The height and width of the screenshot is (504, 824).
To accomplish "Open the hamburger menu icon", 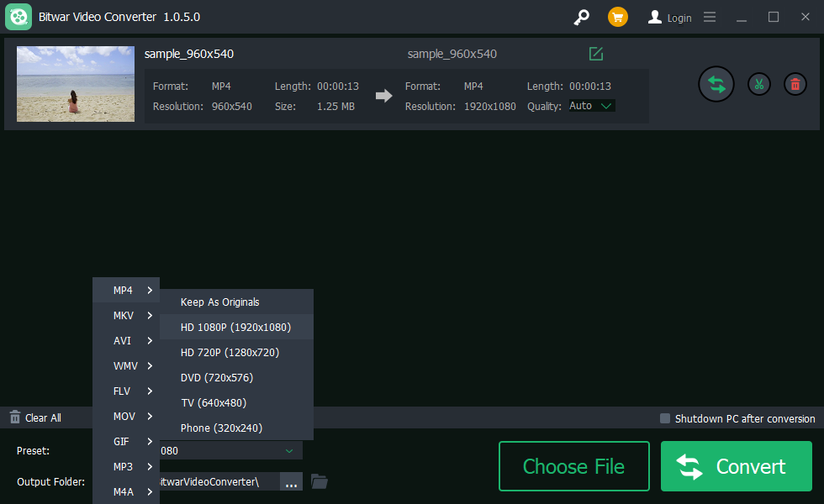I will 710,18.
